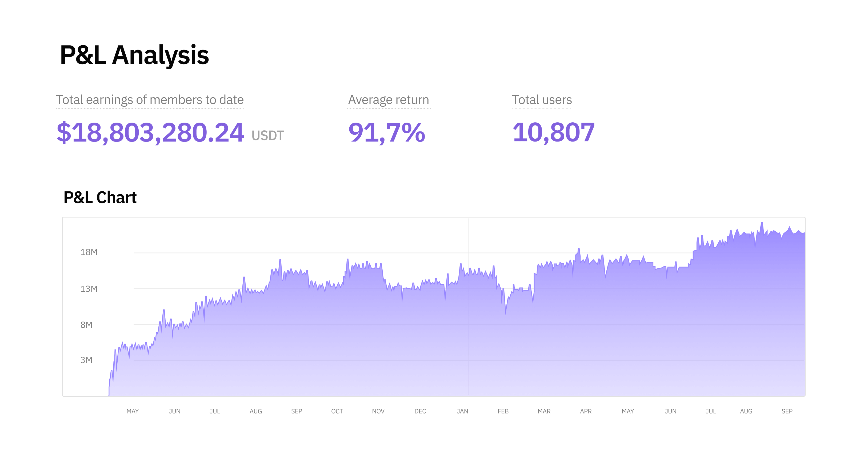Click the 91,7% average return value
868x467 pixels.
point(386,132)
